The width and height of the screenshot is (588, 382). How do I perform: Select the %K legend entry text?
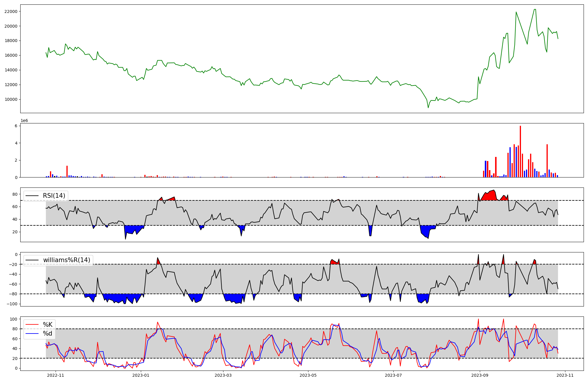tap(48, 325)
